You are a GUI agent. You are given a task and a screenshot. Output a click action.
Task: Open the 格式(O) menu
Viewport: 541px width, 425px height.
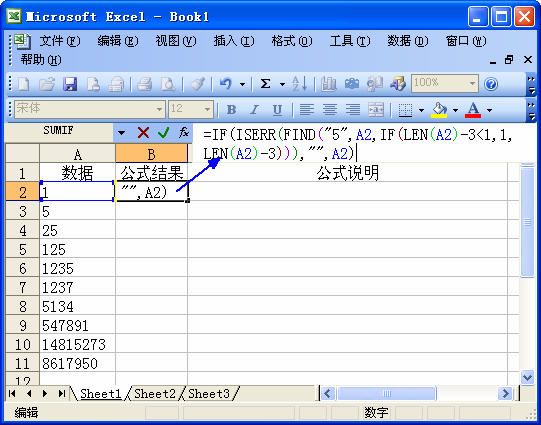coord(292,41)
